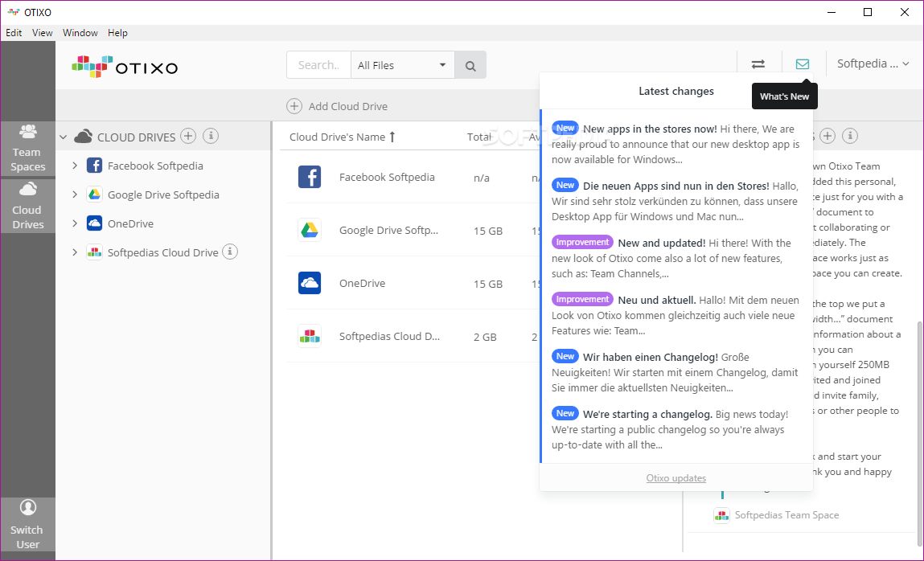Viewport: 924px width, 561px height.
Task: Select OneDrive in the tree
Action: (130, 223)
